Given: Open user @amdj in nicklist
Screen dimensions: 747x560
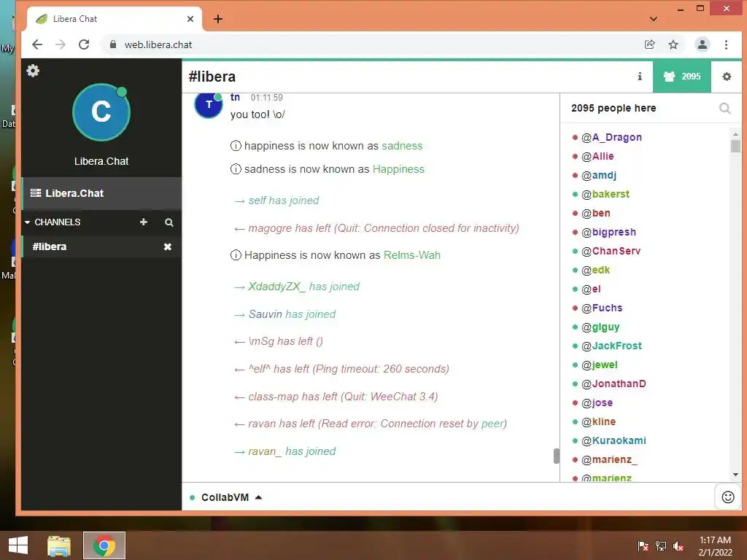Looking at the screenshot, I should 599,175.
